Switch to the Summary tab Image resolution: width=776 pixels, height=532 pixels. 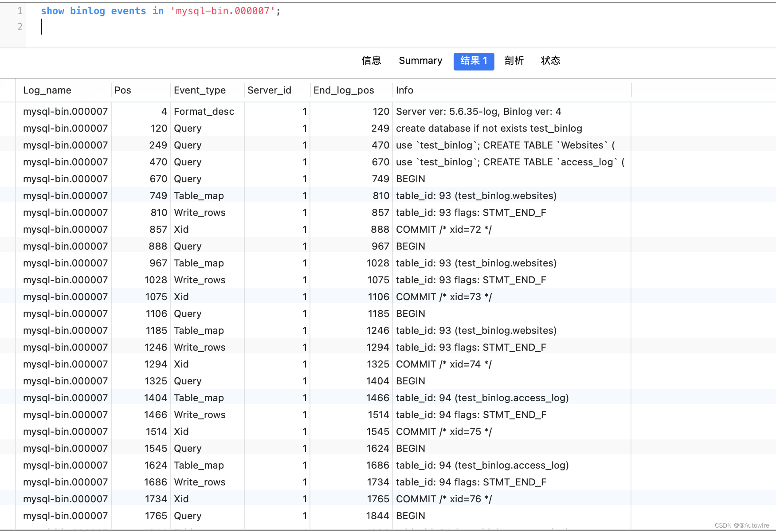click(420, 61)
